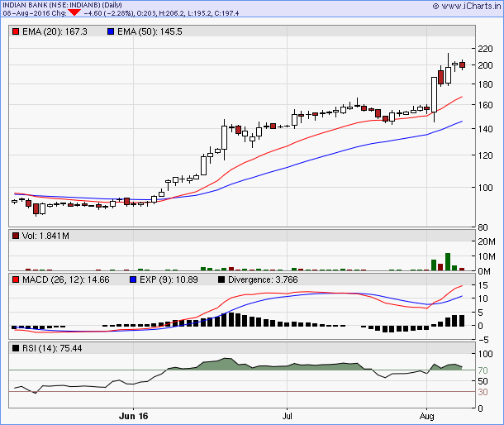Click the 'INDIAN BANK (NSE: INDIANB) (Daily)' title
The width and height of the screenshot is (504, 425).
pyautogui.click(x=62, y=5)
